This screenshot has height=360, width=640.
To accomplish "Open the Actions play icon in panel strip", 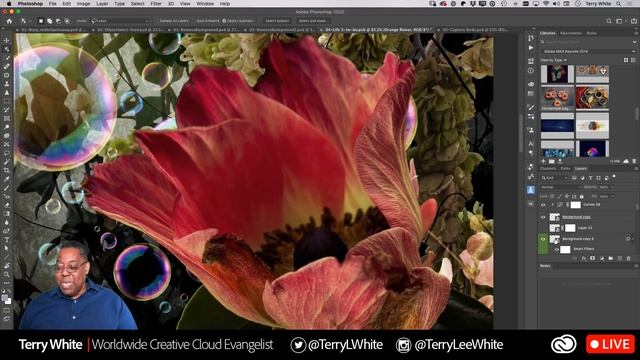I will (x=531, y=48).
